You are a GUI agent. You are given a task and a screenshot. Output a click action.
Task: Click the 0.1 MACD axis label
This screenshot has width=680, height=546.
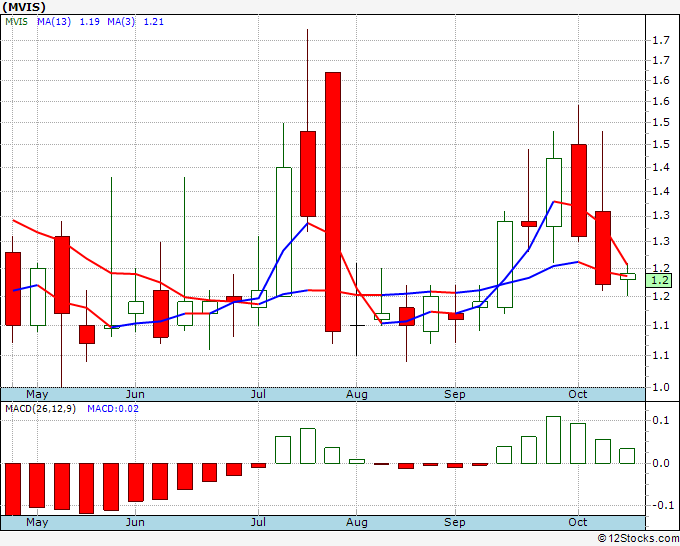661,420
